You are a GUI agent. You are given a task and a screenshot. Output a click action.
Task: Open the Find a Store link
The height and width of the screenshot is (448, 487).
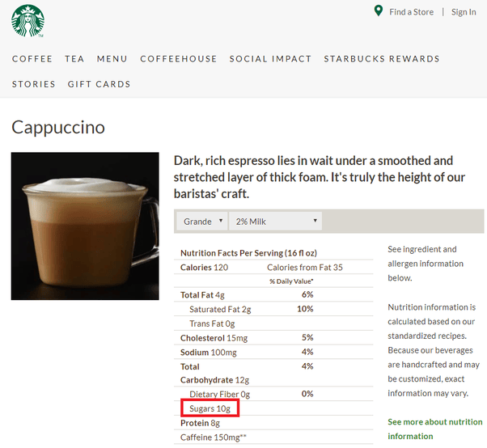(411, 12)
